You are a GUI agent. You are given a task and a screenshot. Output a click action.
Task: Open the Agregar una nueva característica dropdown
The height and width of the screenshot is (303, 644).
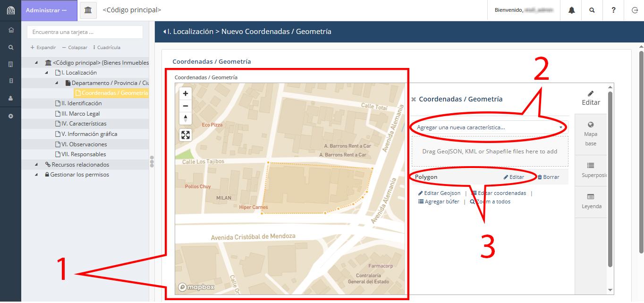pos(489,127)
